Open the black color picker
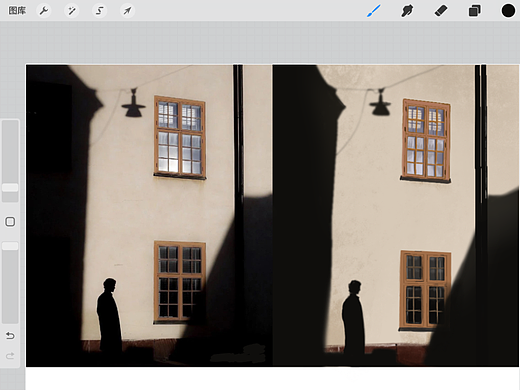The width and height of the screenshot is (520, 390). (x=508, y=11)
